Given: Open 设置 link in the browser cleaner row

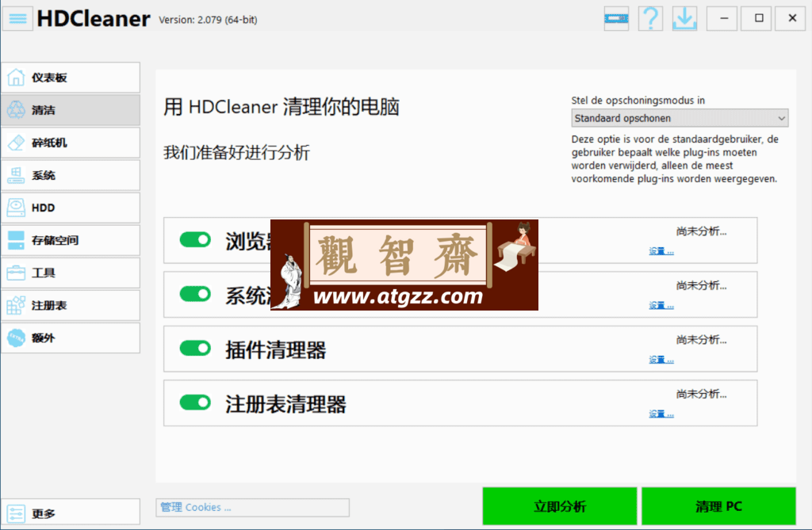Looking at the screenshot, I should point(661,251).
